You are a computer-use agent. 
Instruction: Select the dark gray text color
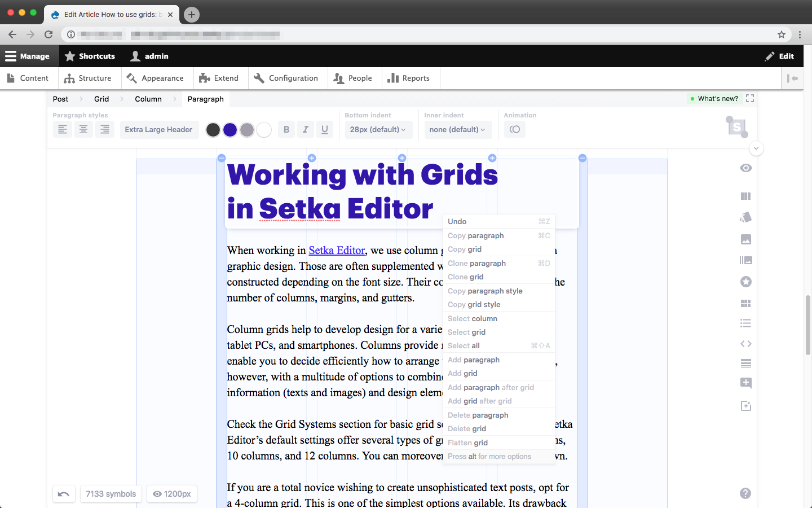click(213, 130)
